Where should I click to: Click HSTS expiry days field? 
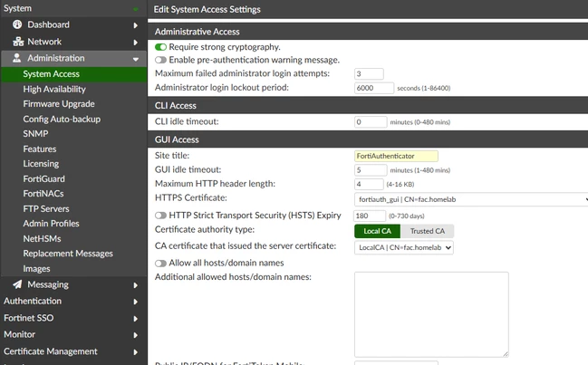coord(370,216)
